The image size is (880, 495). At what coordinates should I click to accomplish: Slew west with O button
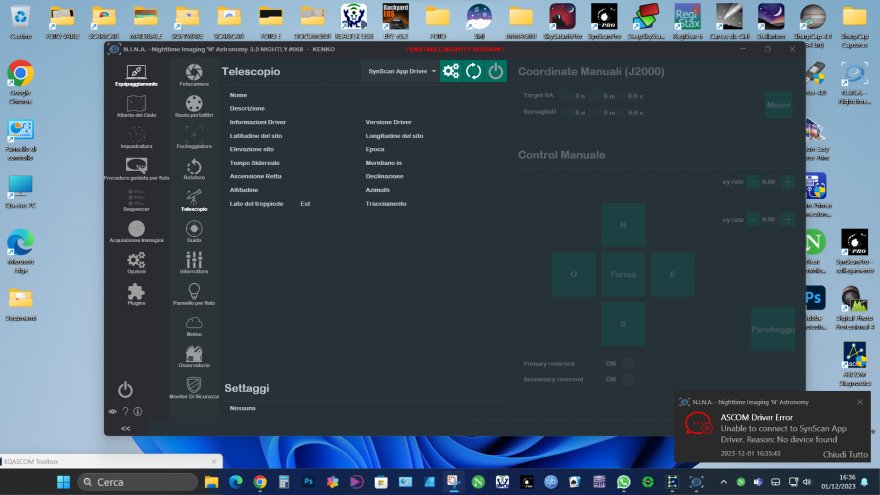click(x=574, y=274)
